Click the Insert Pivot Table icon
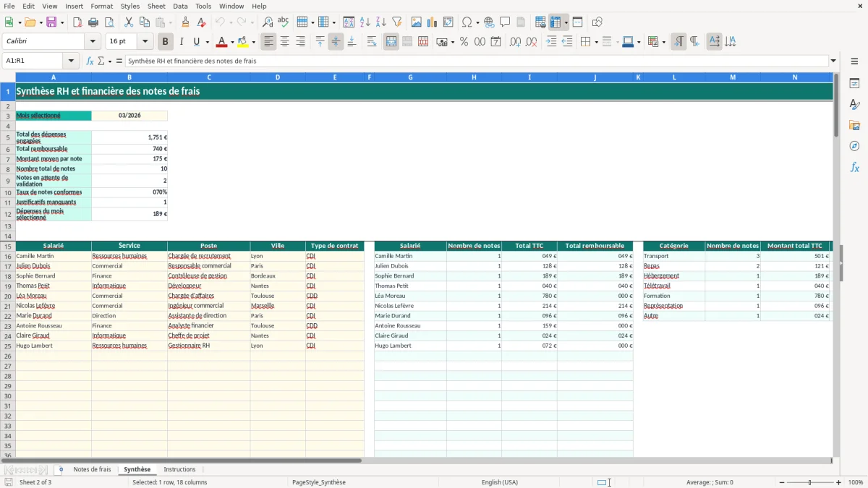This screenshot has width=868, height=488. tap(448, 22)
